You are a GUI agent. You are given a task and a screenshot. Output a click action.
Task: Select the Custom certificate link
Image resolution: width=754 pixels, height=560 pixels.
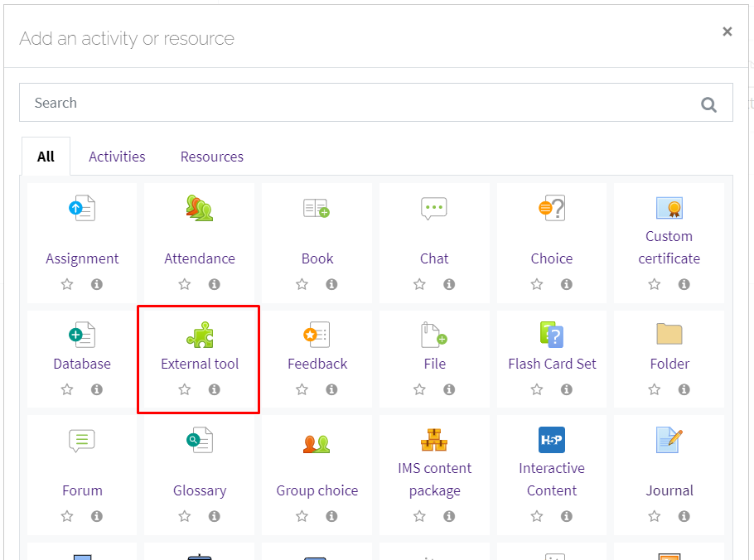click(x=669, y=248)
